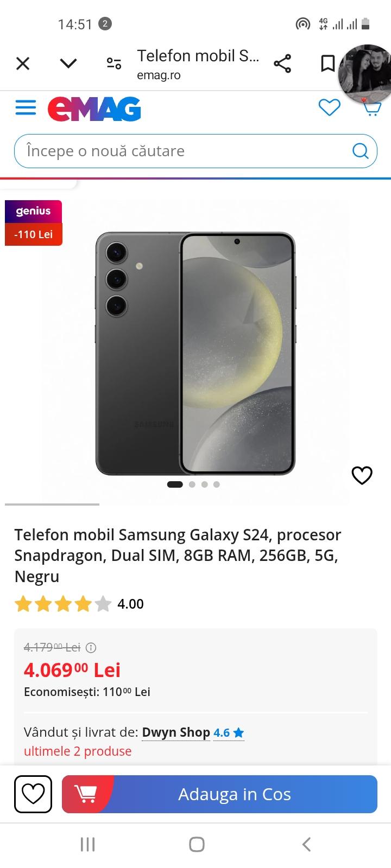Tap the search magnifier icon
This screenshot has height=868, width=391.
[360, 151]
